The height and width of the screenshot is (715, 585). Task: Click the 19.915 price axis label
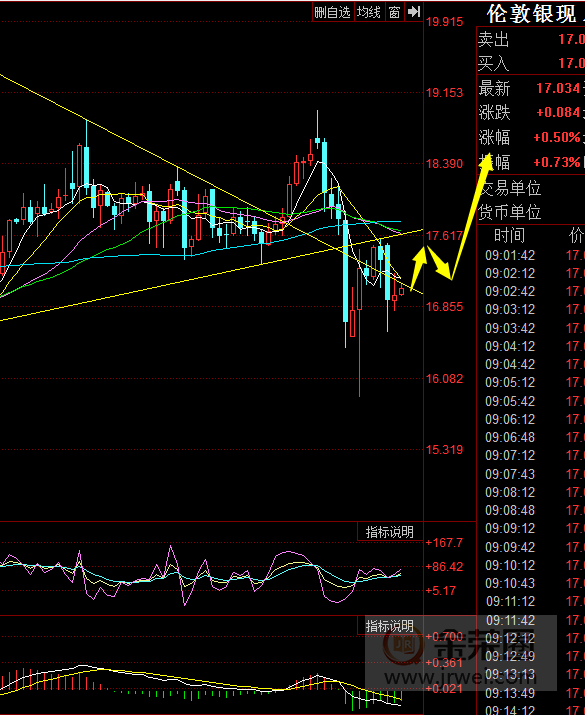(x=444, y=21)
